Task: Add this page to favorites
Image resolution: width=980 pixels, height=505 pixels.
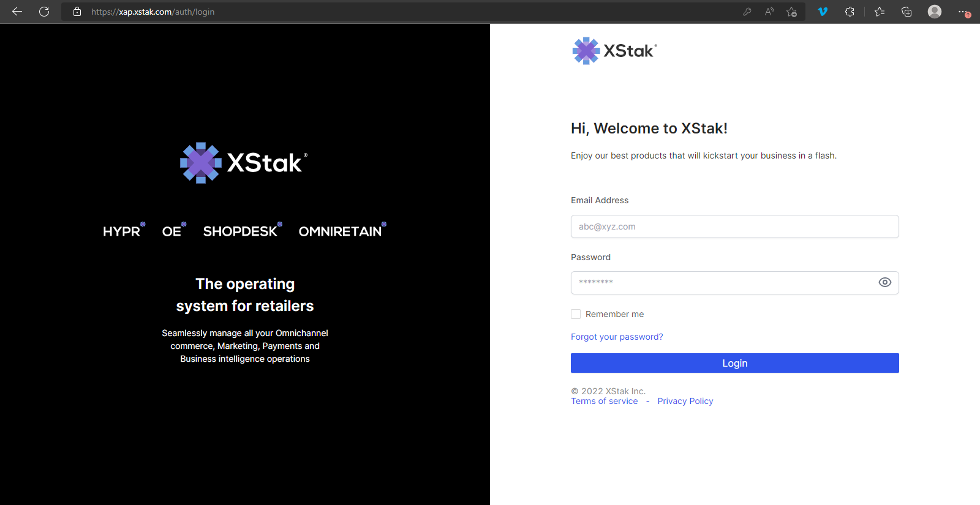Action: 791,12
